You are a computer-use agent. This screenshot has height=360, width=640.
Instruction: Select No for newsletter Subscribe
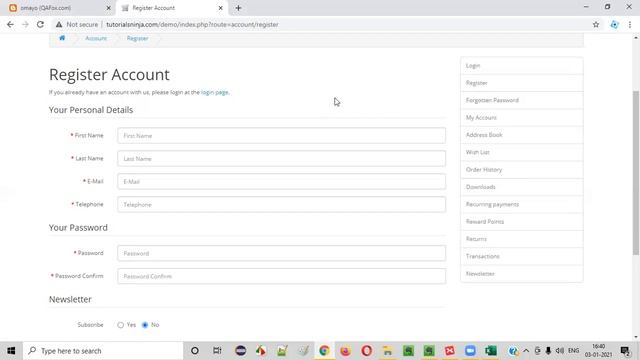pos(145,325)
